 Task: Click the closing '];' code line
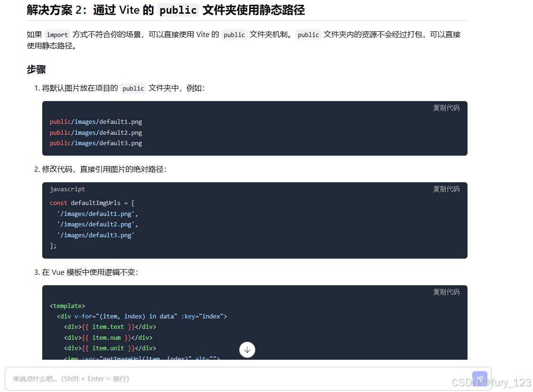coord(53,246)
